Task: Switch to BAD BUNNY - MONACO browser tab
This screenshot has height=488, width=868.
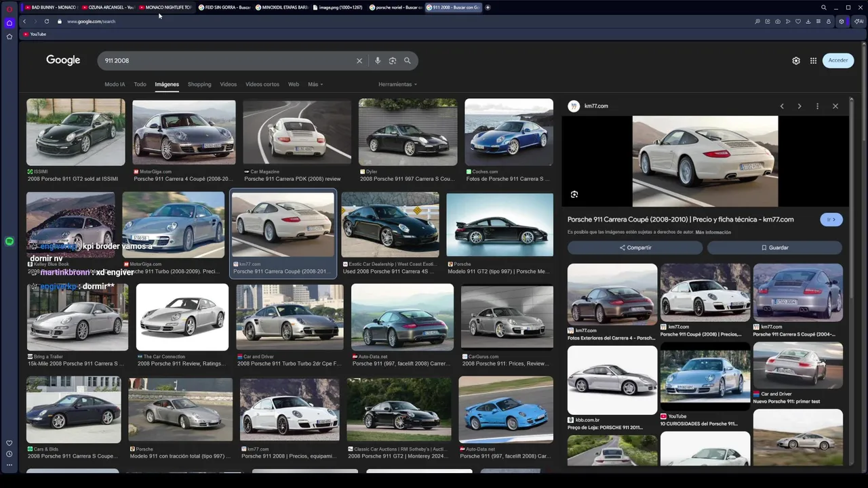Action: (50, 7)
